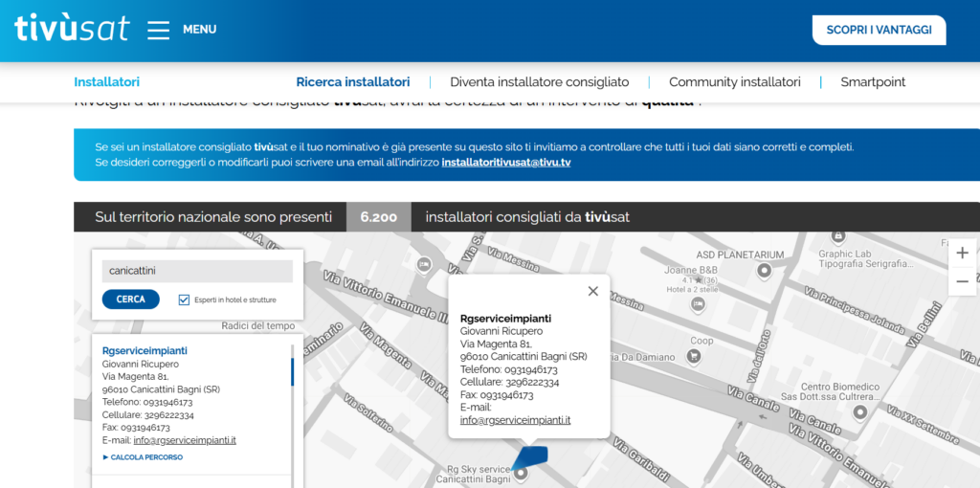The image size is (980, 488).
Task: Open the hamburger menu icon
Action: click(158, 30)
